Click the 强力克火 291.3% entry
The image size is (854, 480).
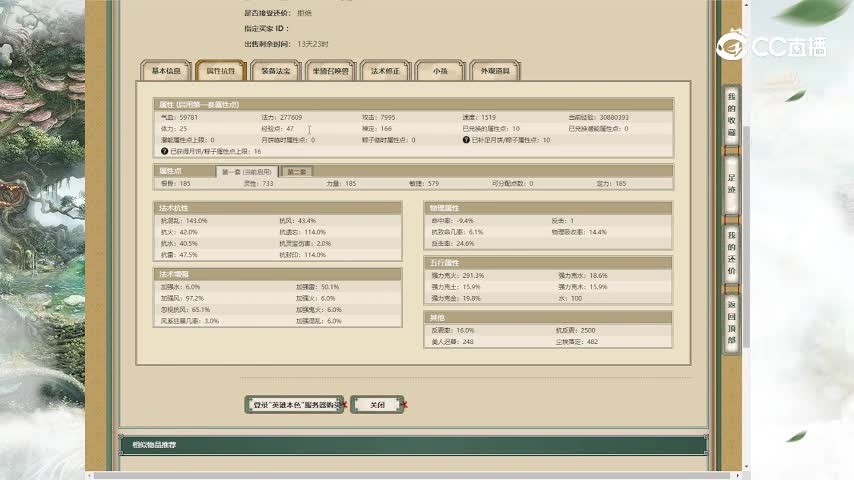[x=458, y=276]
